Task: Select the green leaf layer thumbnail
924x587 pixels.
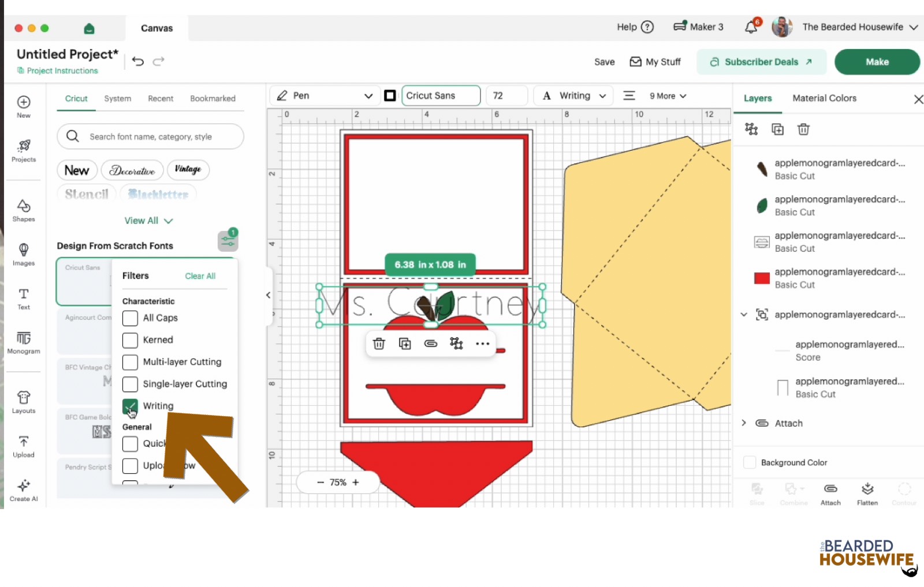Action: [x=762, y=205]
